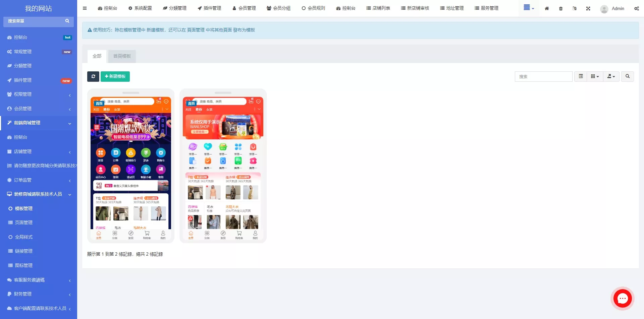Image resolution: width=644 pixels, height=319 pixels.
Task: Open the language switch icon
Action: click(575, 8)
